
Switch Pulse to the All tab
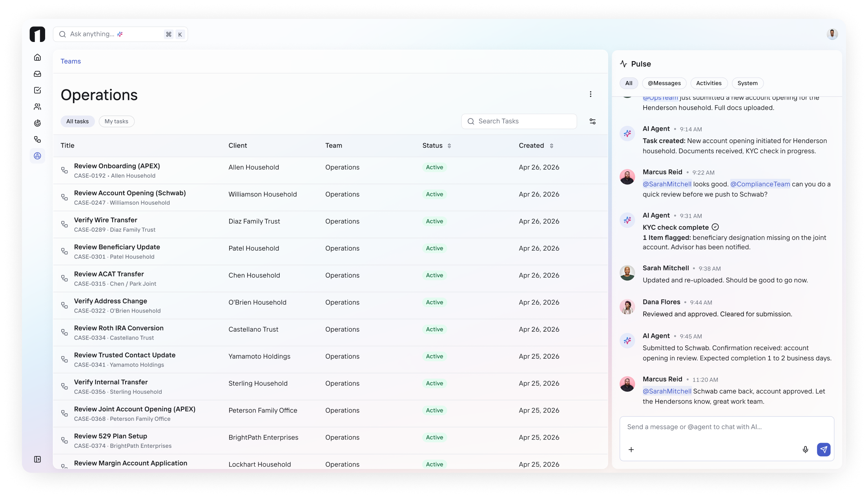click(629, 83)
